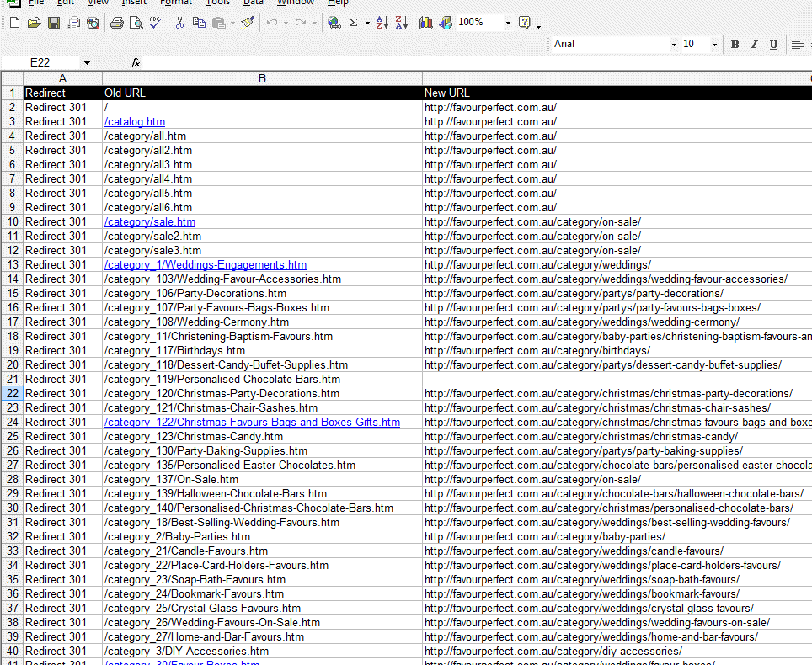
Task: Sort descending Z to A
Action: [401, 23]
